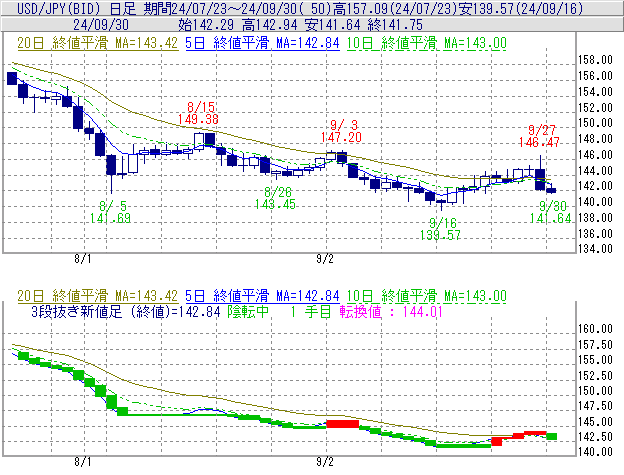Click the 1 手目 text

pyautogui.click(x=310, y=311)
